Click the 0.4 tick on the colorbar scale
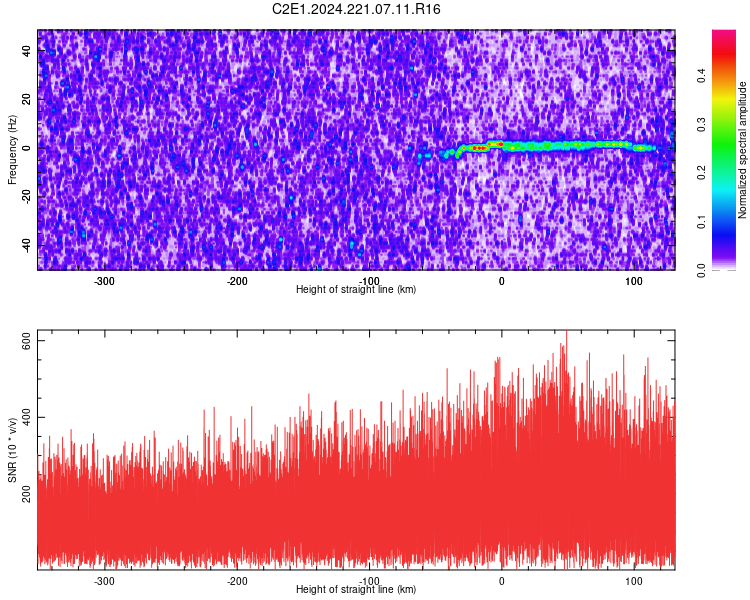 (701, 75)
